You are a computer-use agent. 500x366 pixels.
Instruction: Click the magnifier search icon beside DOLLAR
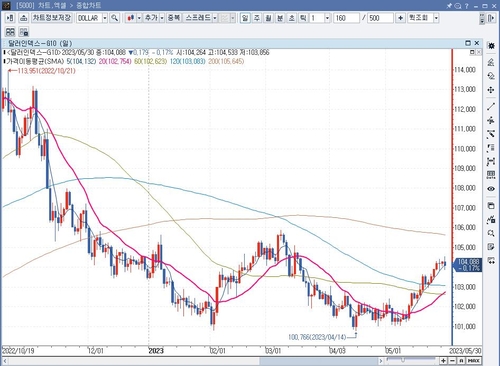pyautogui.click(x=115, y=18)
